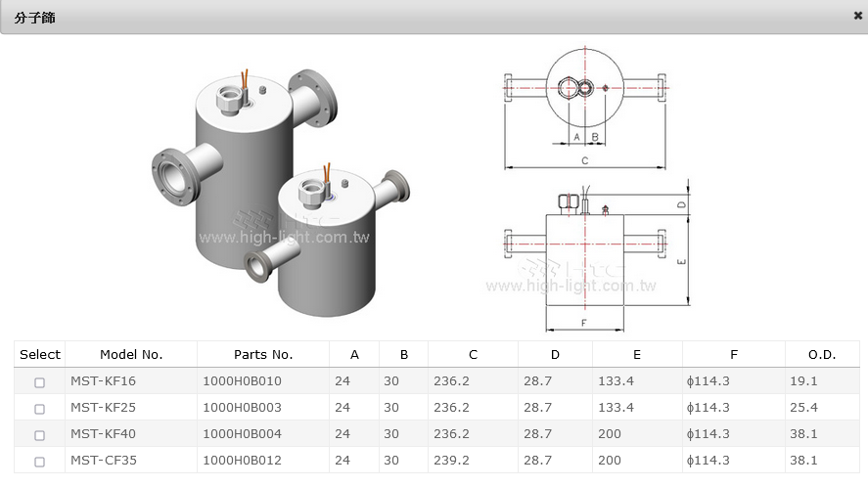
Task: Click the Select column header
Action: point(40,355)
